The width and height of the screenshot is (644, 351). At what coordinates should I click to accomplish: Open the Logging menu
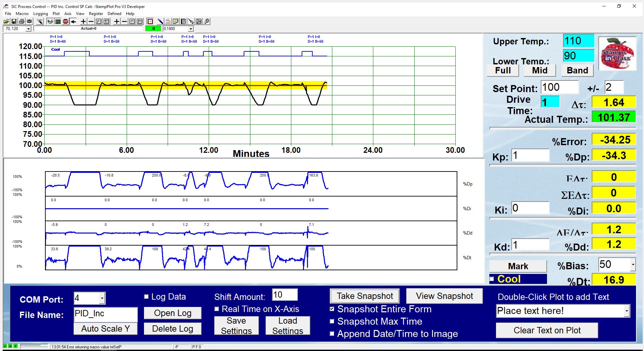click(40, 14)
